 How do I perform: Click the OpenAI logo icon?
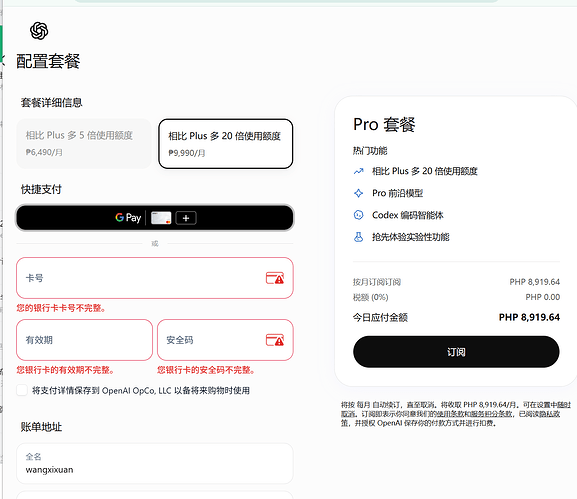point(39,31)
